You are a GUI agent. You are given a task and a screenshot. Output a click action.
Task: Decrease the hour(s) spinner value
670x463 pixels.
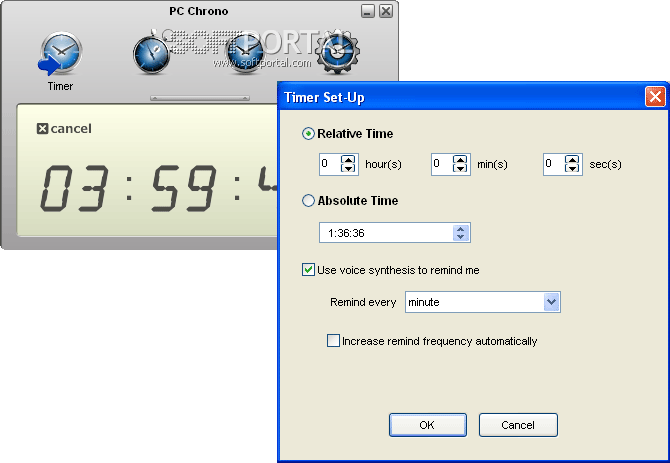pos(348,168)
